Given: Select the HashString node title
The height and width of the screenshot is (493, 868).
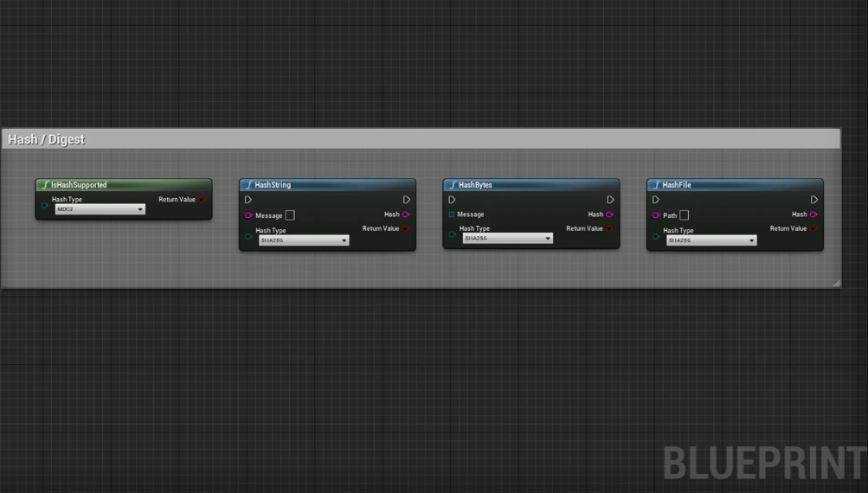Looking at the screenshot, I should tap(273, 185).
